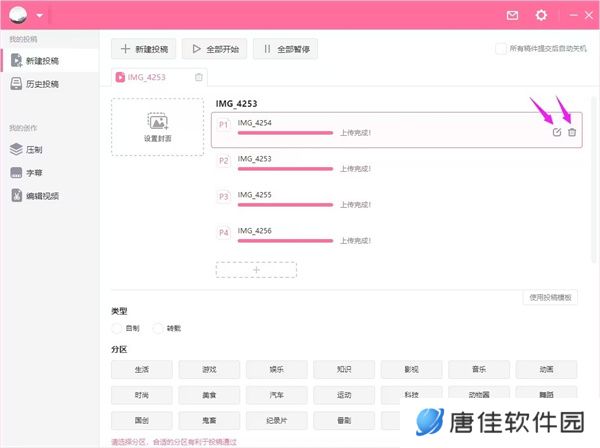Edit the P1 IMG_4254 item title
Viewport: 600px width, 448px height.
557,132
